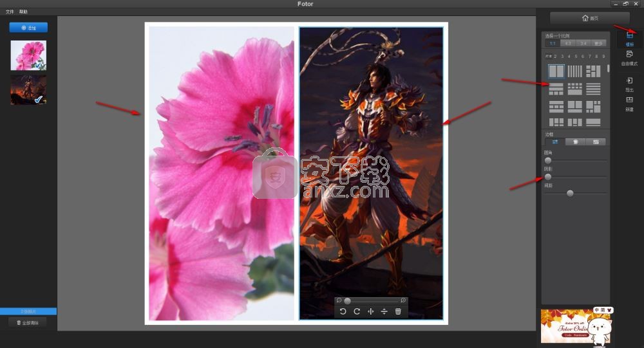Show all templates filter (所有)
This screenshot has height=348, width=644.
pos(548,56)
